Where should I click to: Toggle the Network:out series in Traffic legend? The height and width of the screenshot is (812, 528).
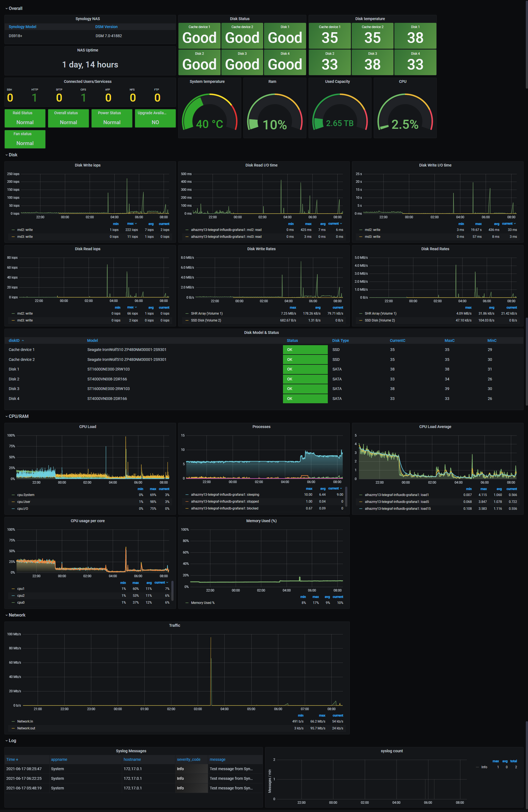pyautogui.click(x=26, y=728)
